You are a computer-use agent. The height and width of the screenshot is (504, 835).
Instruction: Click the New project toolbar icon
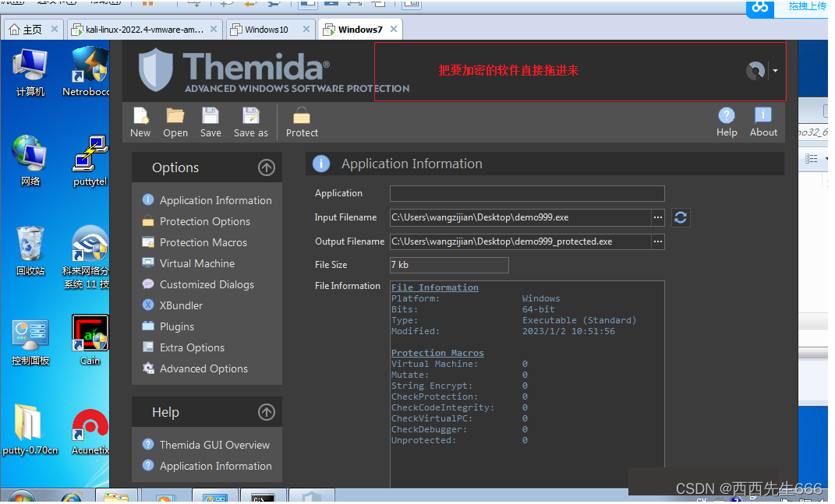pos(140,122)
